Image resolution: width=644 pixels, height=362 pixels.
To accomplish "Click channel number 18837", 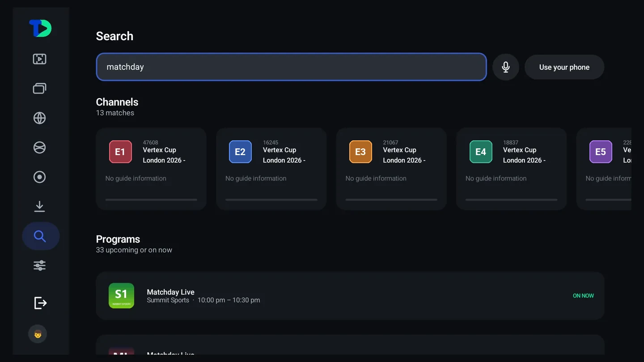I will click(511, 143).
